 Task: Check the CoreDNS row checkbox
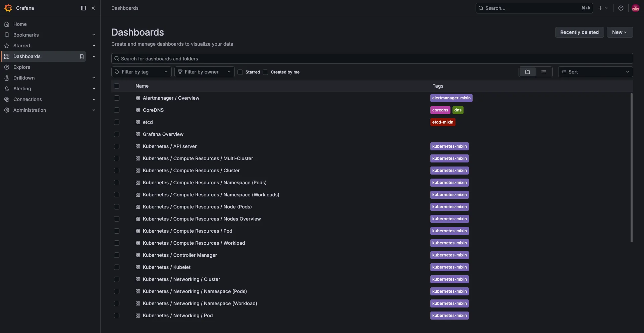coord(117,110)
